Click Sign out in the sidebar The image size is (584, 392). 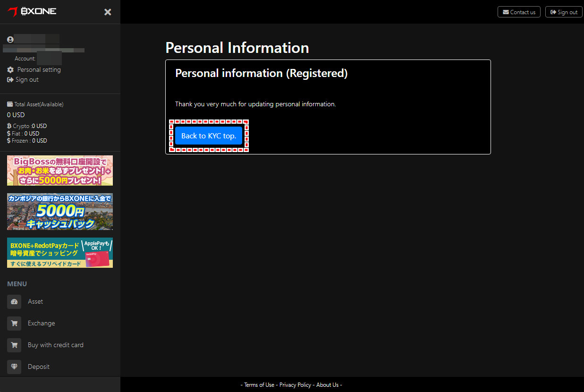point(27,79)
